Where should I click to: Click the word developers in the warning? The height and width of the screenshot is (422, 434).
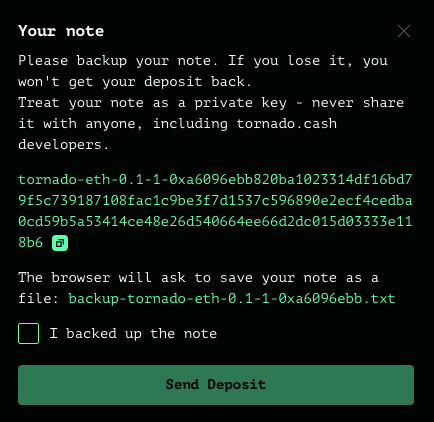pos(63,145)
